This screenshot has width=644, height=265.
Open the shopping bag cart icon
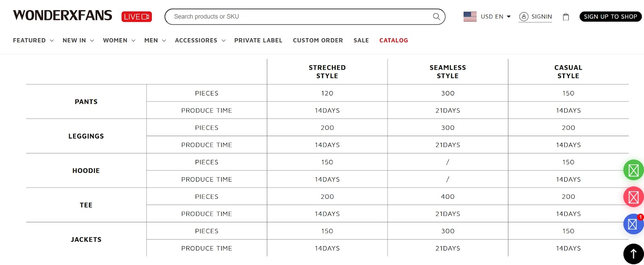(566, 17)
